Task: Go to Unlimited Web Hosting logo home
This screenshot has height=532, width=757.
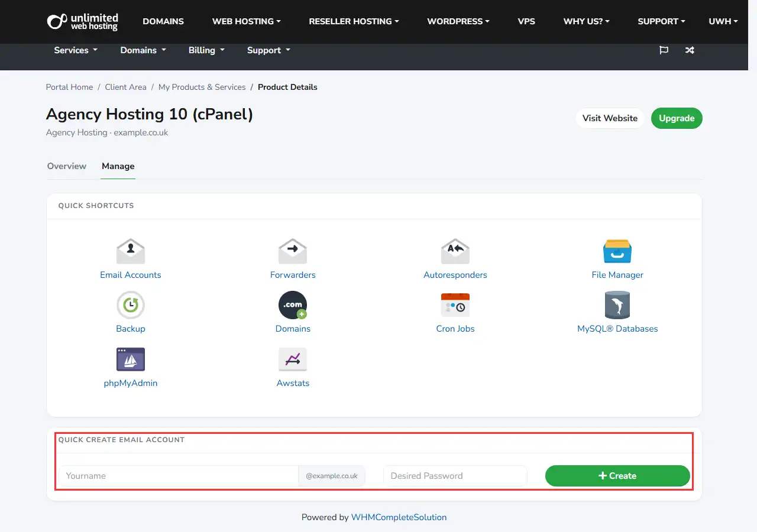Action: tap(82, 21)
